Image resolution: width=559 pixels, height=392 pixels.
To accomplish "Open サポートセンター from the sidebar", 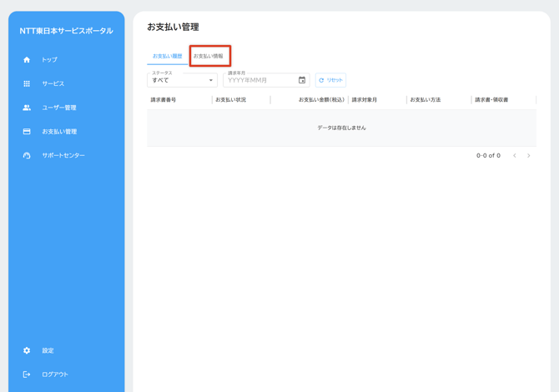I will tap(63, 155).
